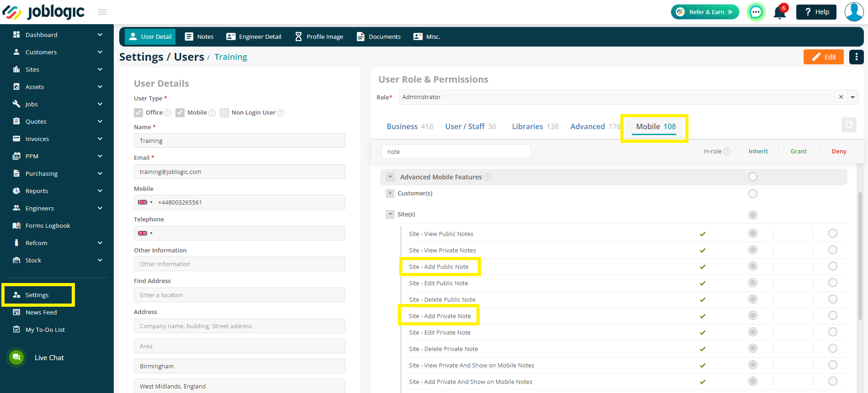Click the Users breadcrumb link
Viewport: 868px width, 393px height.
click(189, 57)
